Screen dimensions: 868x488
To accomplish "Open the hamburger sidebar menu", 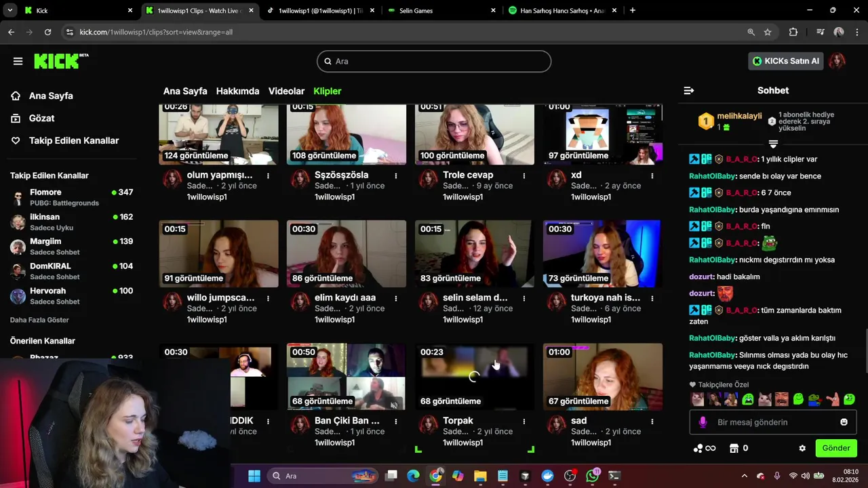I will click(x=18, y=61).
